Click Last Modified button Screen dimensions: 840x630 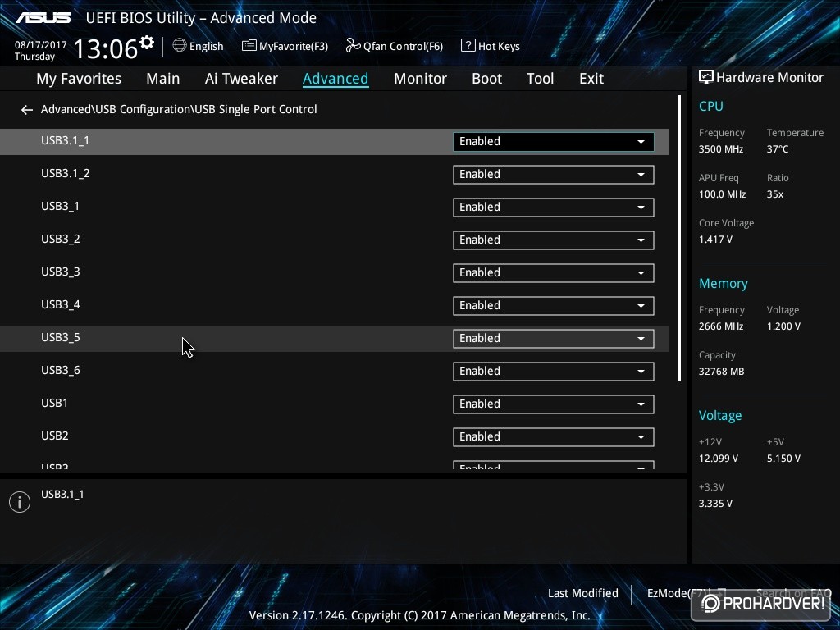click(x=583, y=593)
